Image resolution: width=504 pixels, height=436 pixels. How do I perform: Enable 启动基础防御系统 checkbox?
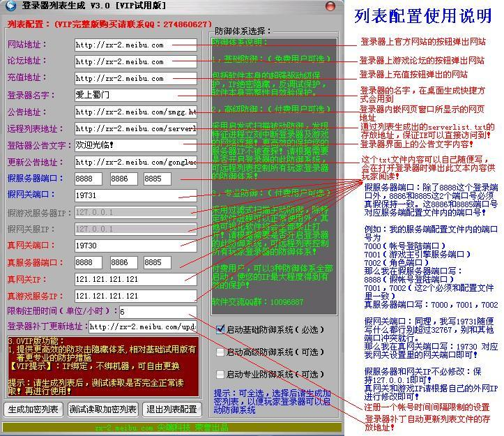click(x=220, y=329)
